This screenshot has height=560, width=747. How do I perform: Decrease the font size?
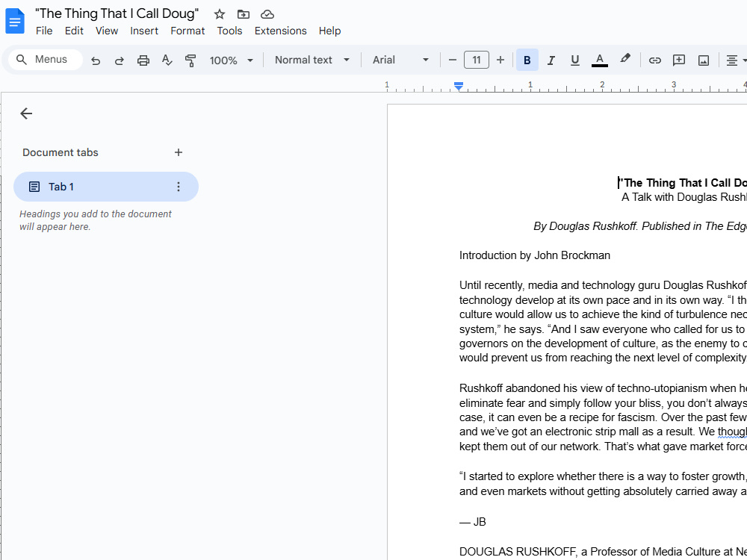click(x=453, y=60)
